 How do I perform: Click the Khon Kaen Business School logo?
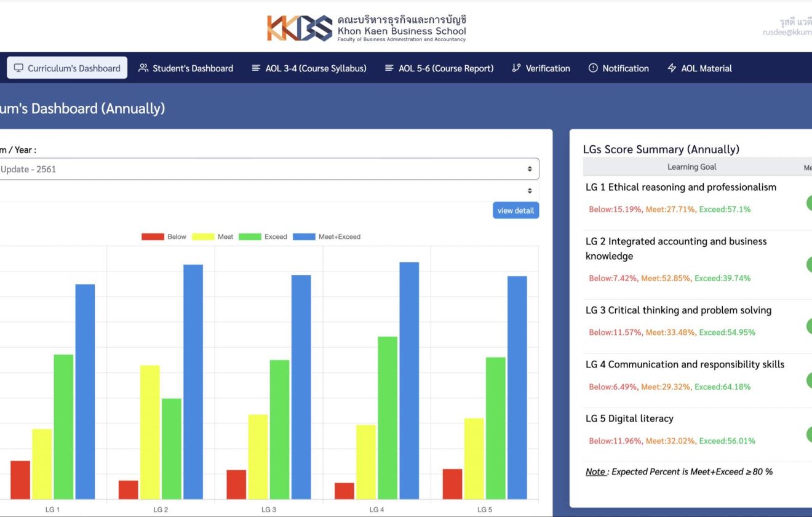367,28
